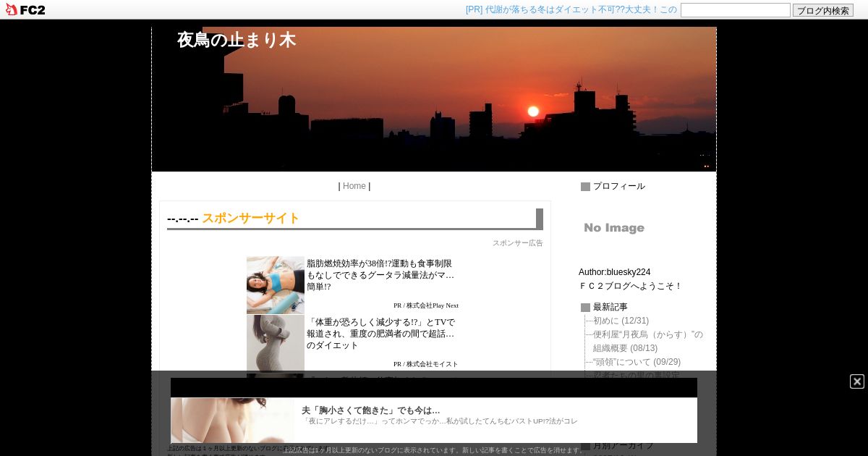868x456 pixels.
Task: Click the 体重が恐ろしく減少 ad thumbnail
Action: click(x=276, y=343)
